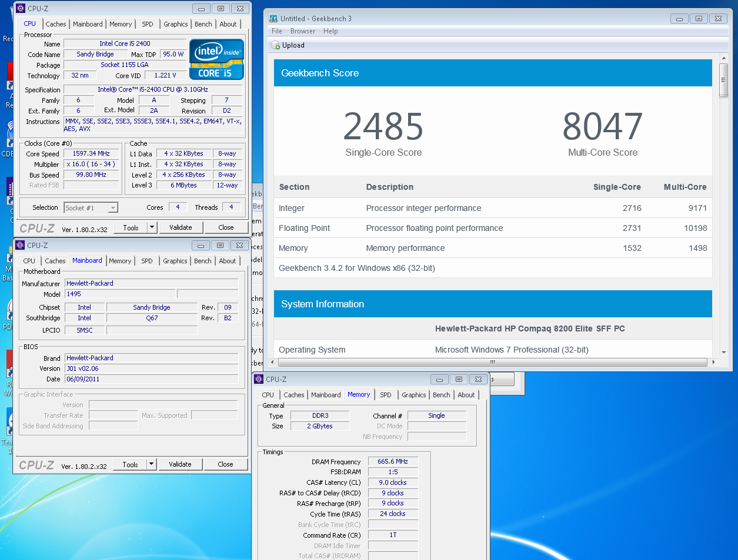
Task: Click Close in the CPU window
Action: [226, 227]
